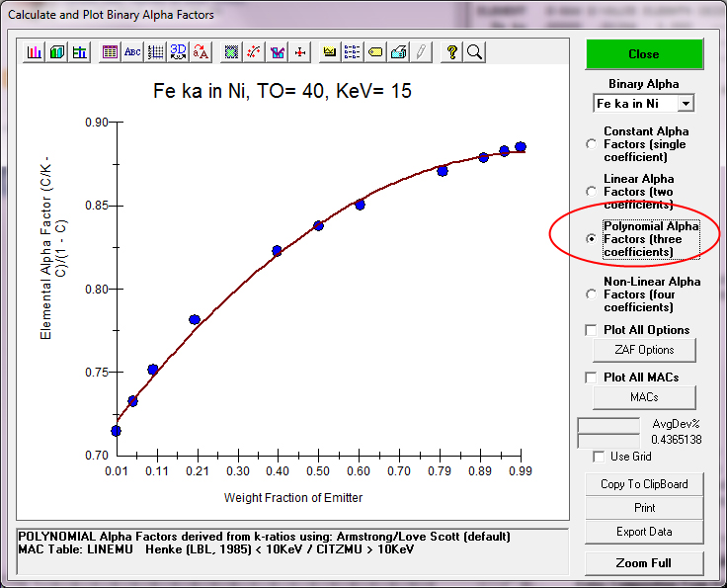Click Copy To ClipBoard button
This screenshot has width=727, height=588.
click(x=644, y=484)
